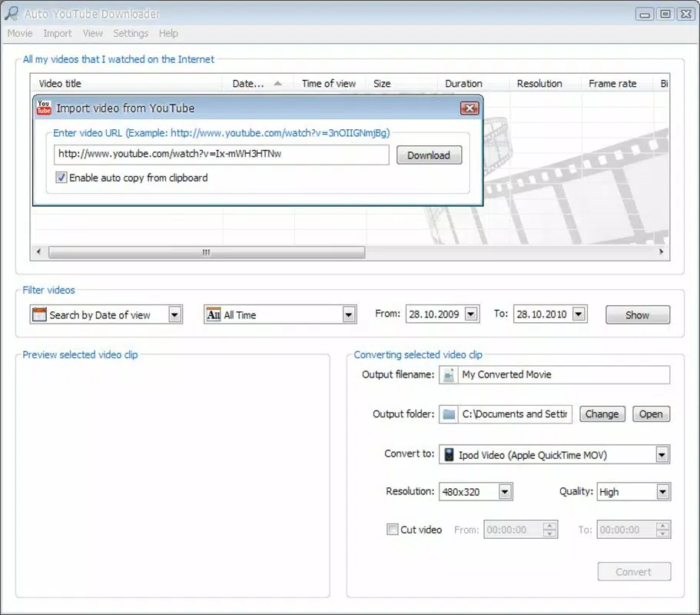Click the Frame rate column header
The image size is (700, 615).
click(618, 84)
